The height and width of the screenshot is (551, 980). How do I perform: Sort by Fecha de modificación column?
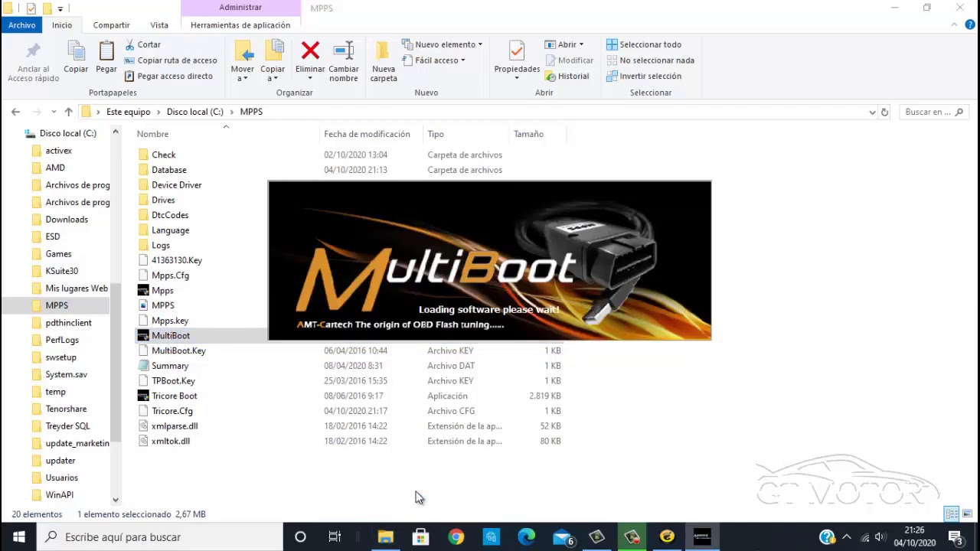pyautogui.click(x=367, y=134)
